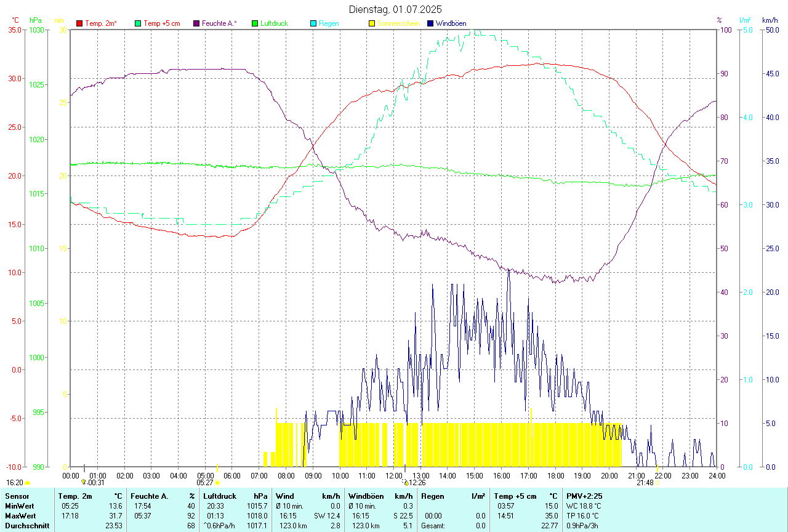
Task: Click the moonrise marker at 12:26
Action: (x=406, y=483)
